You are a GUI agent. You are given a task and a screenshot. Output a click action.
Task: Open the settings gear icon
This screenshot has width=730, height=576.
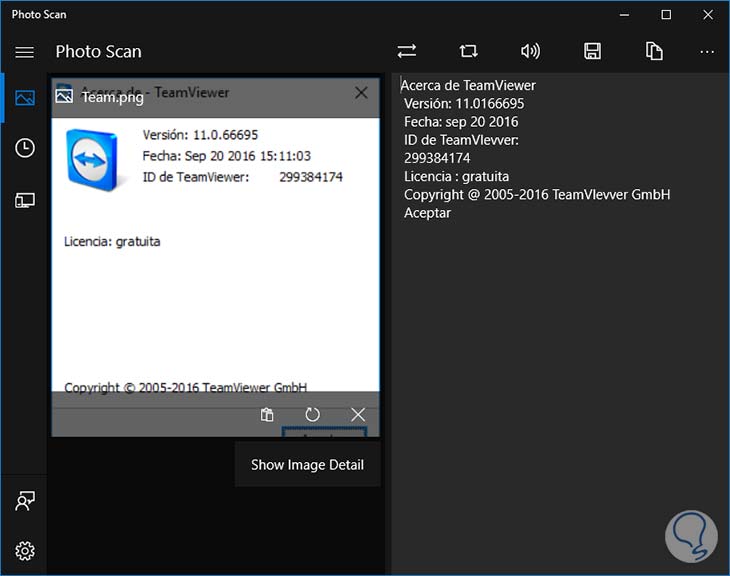(25, 551)
